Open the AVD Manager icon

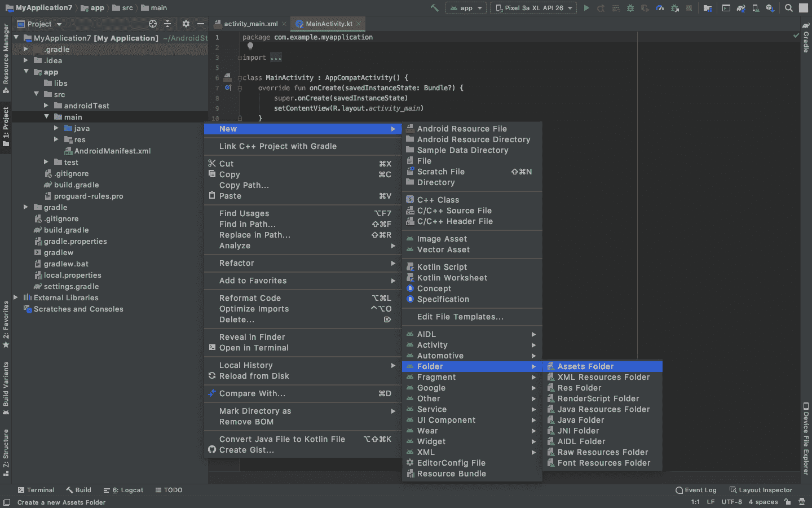(756, 8)
